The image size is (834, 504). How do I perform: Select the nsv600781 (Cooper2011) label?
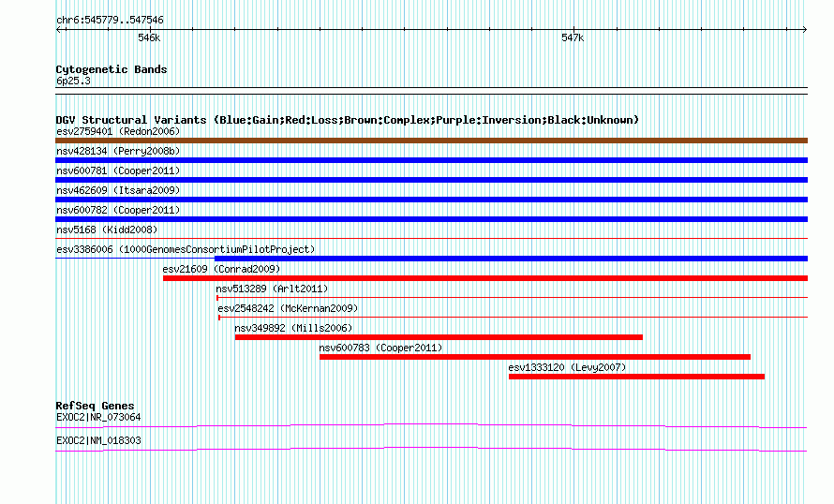[x=118, y=170]
